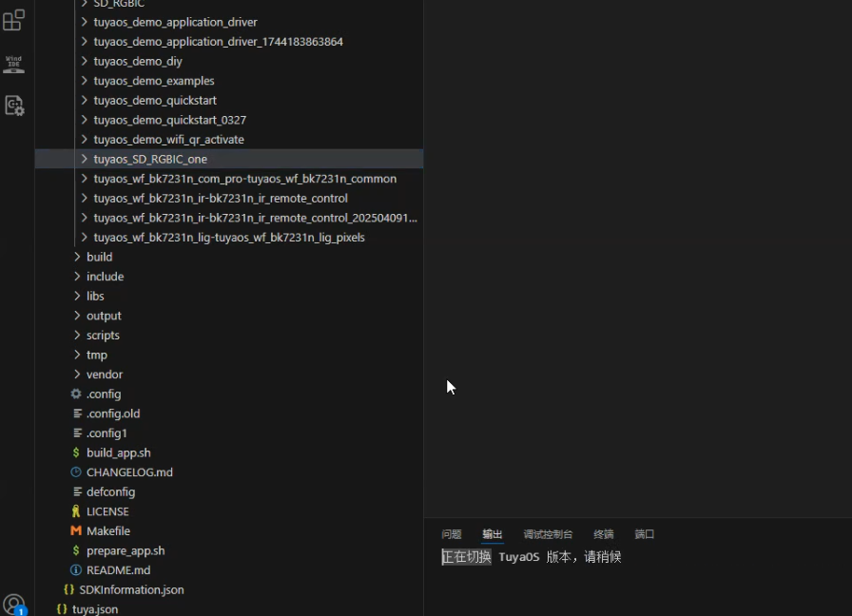Select tuyaos_demo_quickstart_0327 folder name
The width and height of the screenshot is (852, 616).
tap(169, 120)
